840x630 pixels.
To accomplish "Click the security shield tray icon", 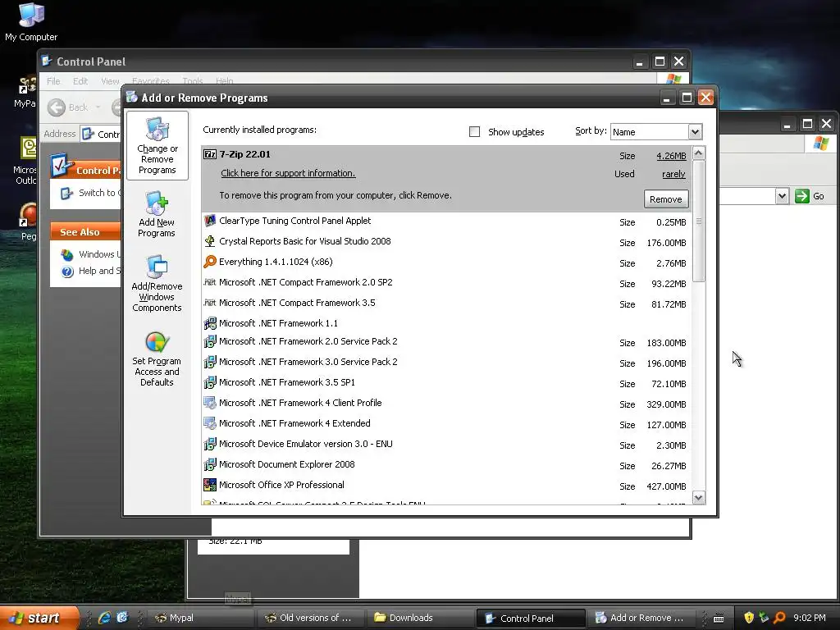I will [x=749, y=618].
